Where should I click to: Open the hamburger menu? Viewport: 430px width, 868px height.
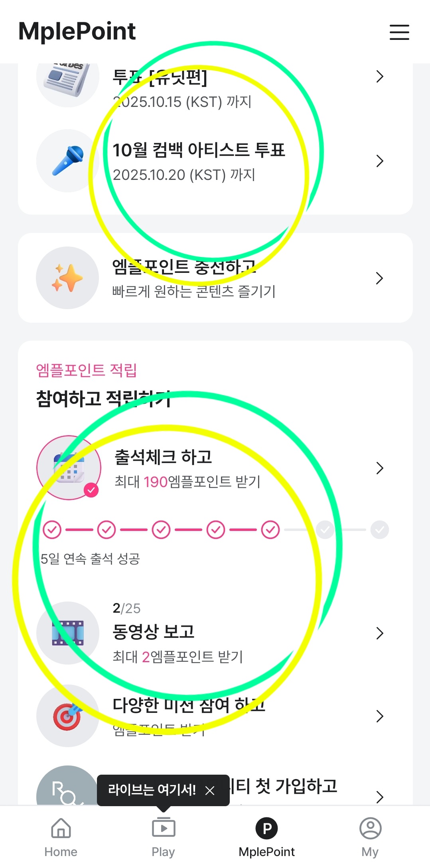399,32
